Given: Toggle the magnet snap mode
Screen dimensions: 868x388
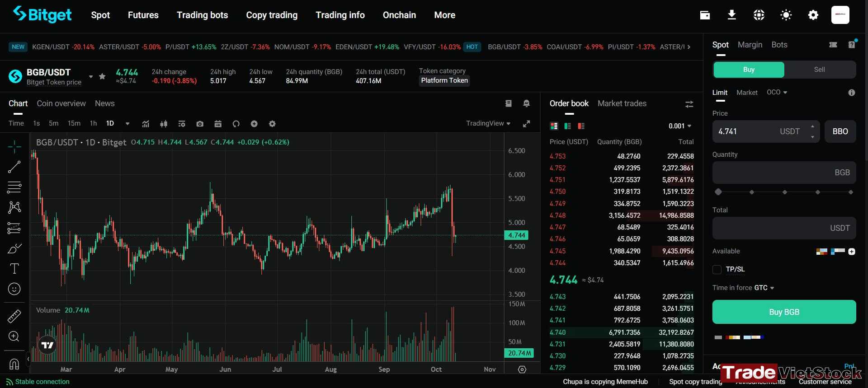Looking at the screenshot, I should tap(14, 364).
